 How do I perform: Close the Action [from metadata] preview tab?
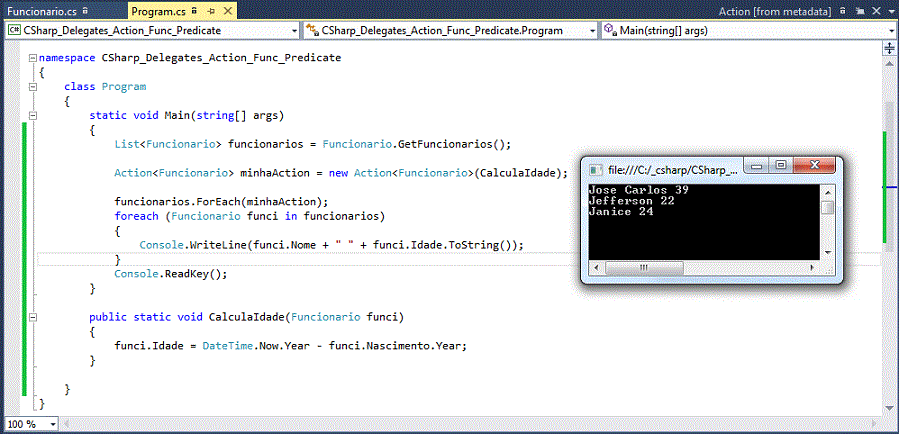click(874, 11)
